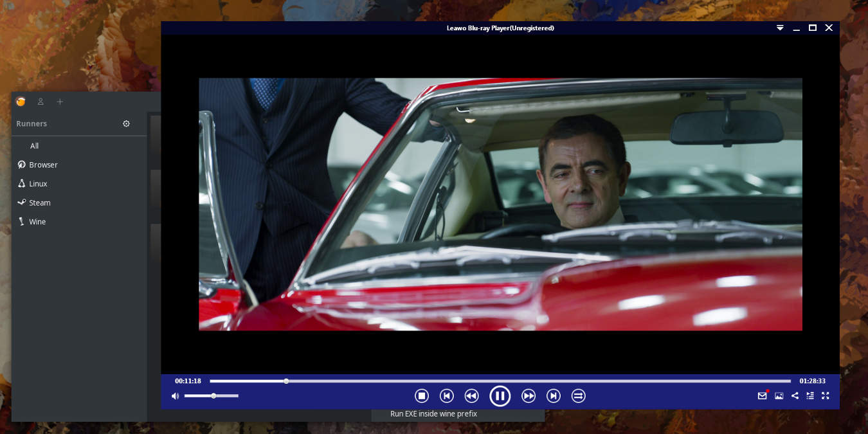
Task: Enter fullscreen playback mode
Action: pyautogui.click(x=826, y=395)
